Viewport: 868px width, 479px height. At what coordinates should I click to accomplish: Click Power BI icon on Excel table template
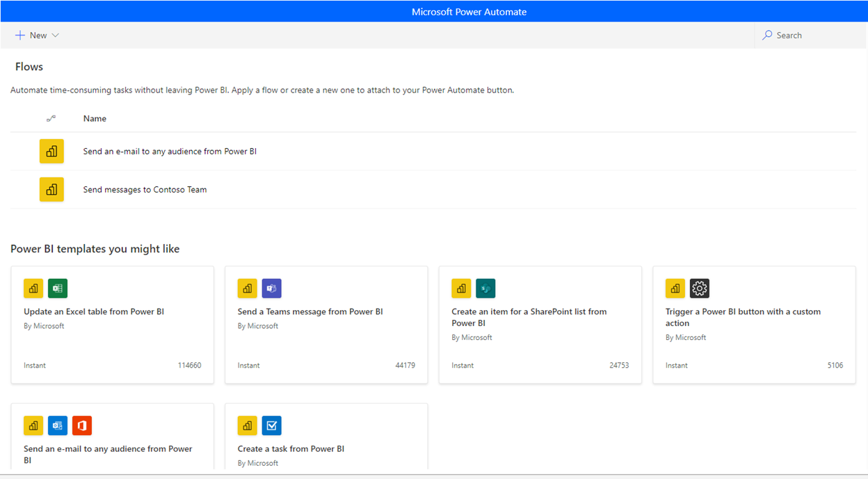[x=33, y=289]
